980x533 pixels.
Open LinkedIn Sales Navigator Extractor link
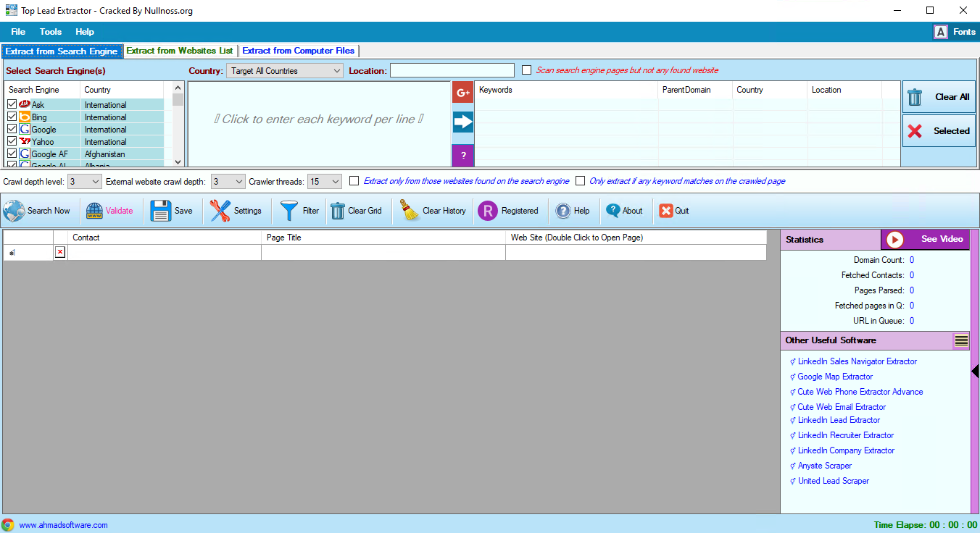857,361
